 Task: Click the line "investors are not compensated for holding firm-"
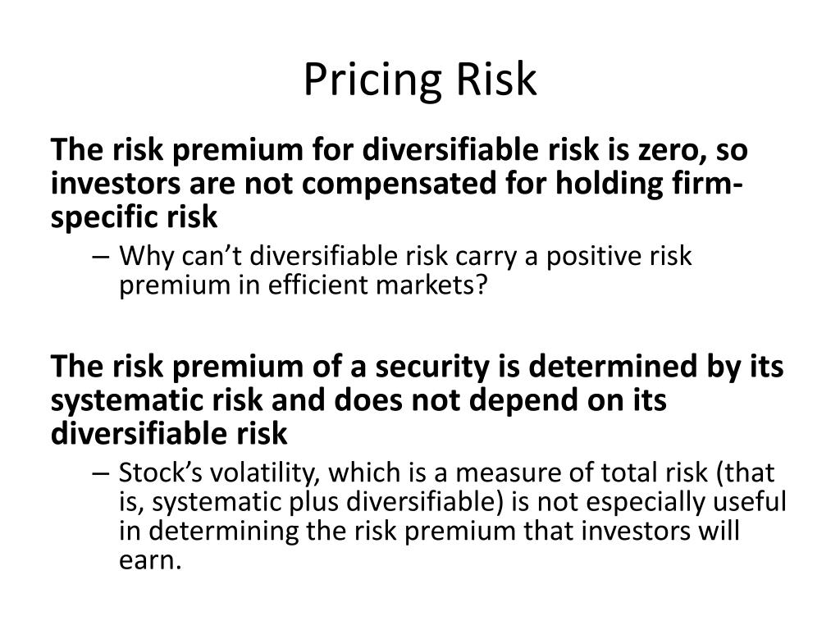[x=396, y=184]
